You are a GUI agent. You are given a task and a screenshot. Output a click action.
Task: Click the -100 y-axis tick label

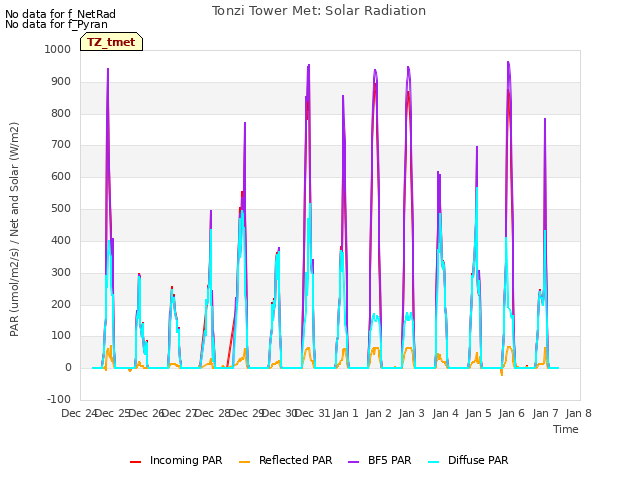59,399
